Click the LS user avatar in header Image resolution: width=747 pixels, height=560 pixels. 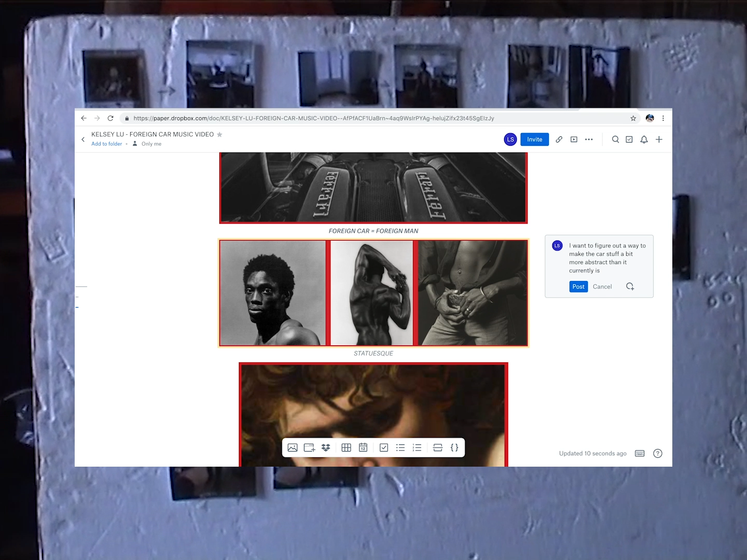(x=510, y=139)
